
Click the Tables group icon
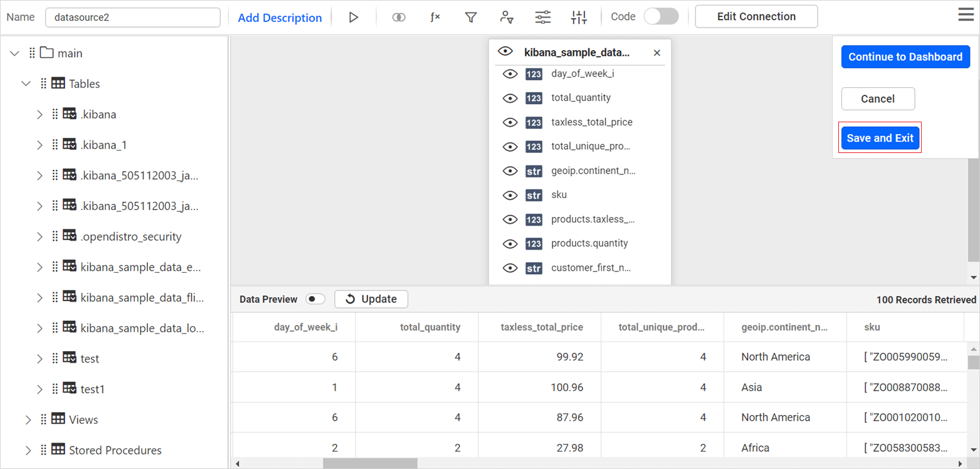58,83
